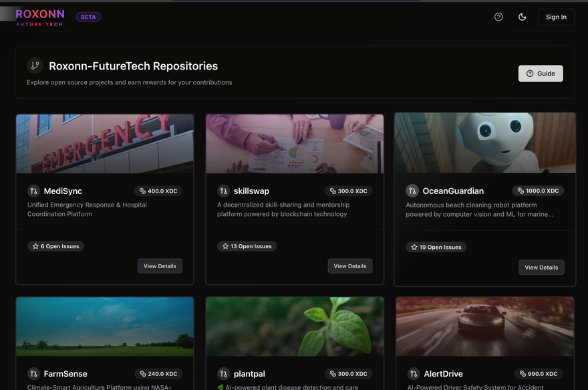Open the OceanGuardian robot thumbnail
The width and height of the screenshot is (588, 390).
[484, 143]
